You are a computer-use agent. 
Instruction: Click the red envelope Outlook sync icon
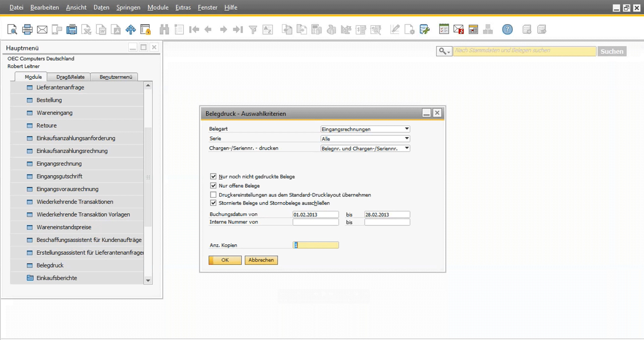pyautogui.click(x=459, y=29)
